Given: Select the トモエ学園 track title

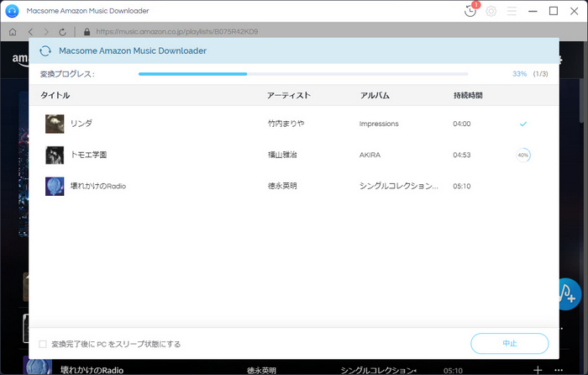Looking at the screenshot, I should [89, 155].
